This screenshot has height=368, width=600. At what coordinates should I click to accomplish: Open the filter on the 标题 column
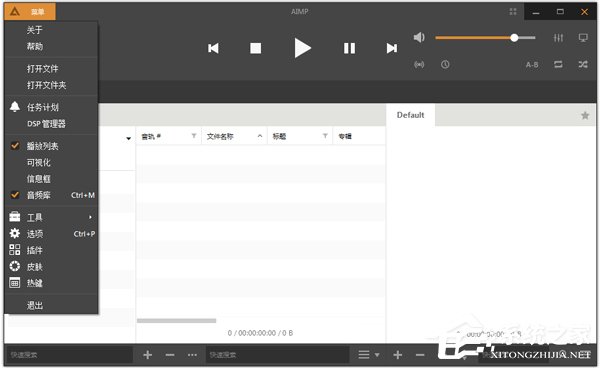(x=325, y=136)
